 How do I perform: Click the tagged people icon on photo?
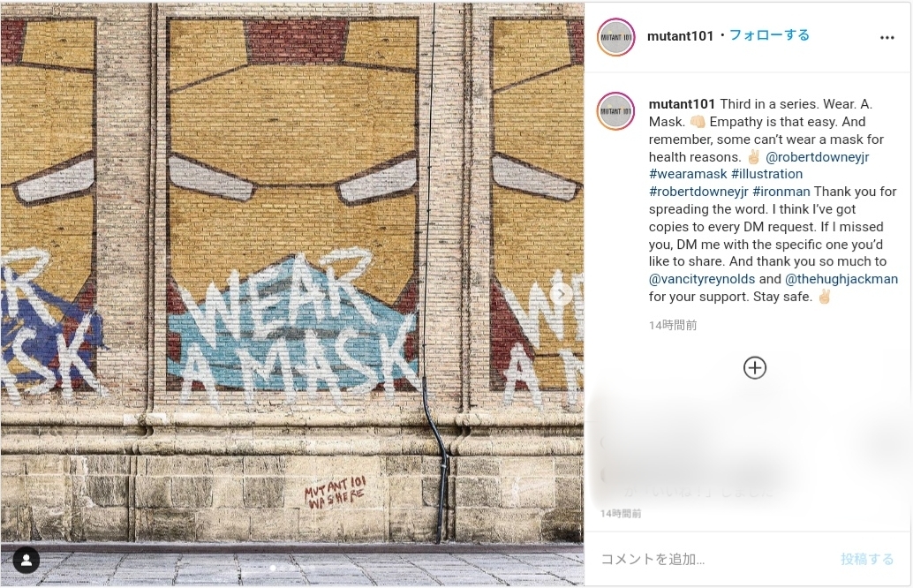[x=26, y=560]
